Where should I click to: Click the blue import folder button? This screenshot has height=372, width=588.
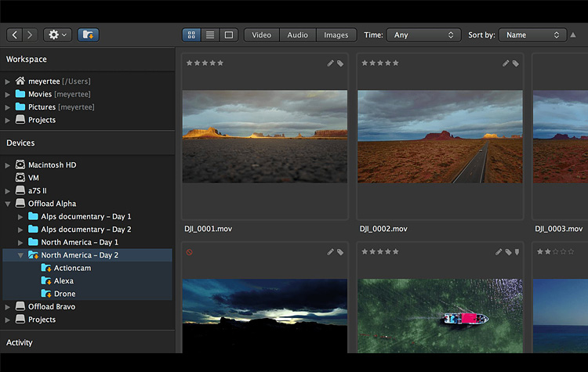coord(88,34)
